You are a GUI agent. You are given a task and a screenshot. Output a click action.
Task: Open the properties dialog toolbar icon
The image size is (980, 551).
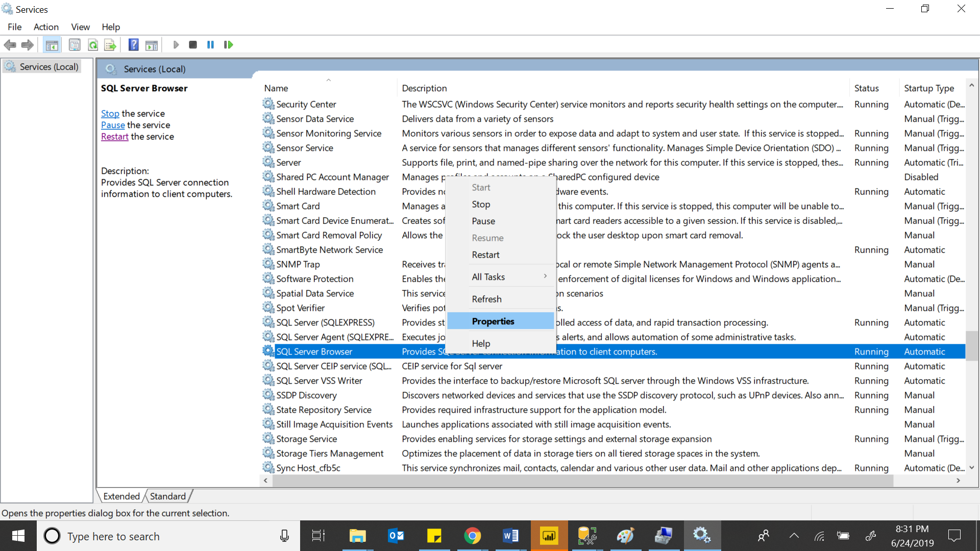75,44
